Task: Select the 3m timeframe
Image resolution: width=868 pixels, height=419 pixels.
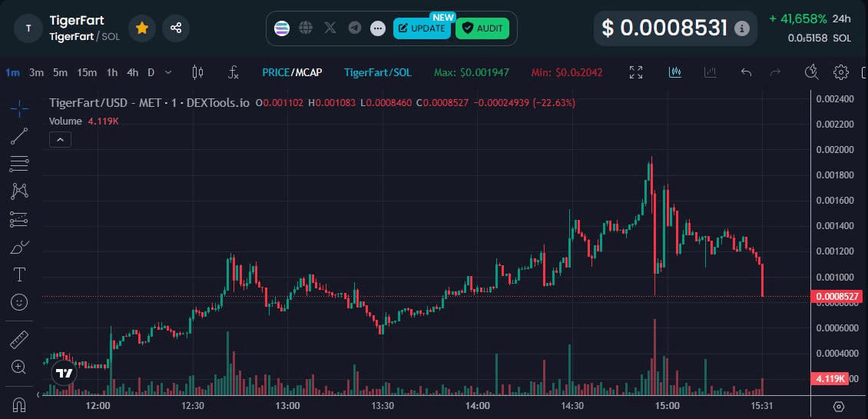Action: click(x=37, y=72)
